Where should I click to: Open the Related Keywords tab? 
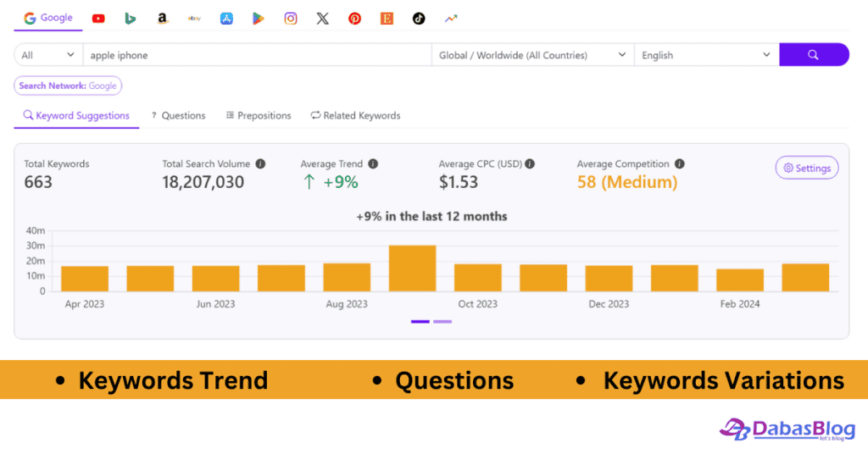coord(355,115)
